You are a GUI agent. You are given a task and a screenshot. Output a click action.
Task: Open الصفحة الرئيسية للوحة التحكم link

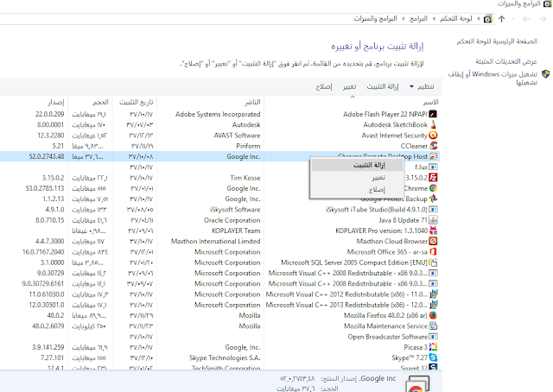(x=497, y=41)
